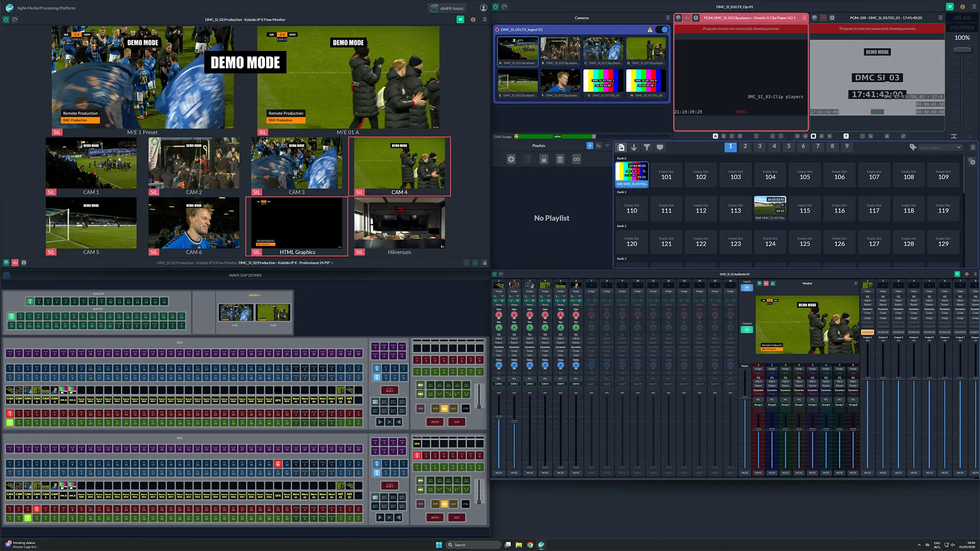Click the add playlist plus icon
The image size is (980, 551).
coord(511,159)
